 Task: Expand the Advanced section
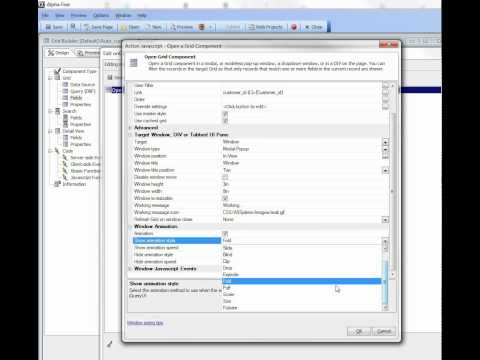130,128
